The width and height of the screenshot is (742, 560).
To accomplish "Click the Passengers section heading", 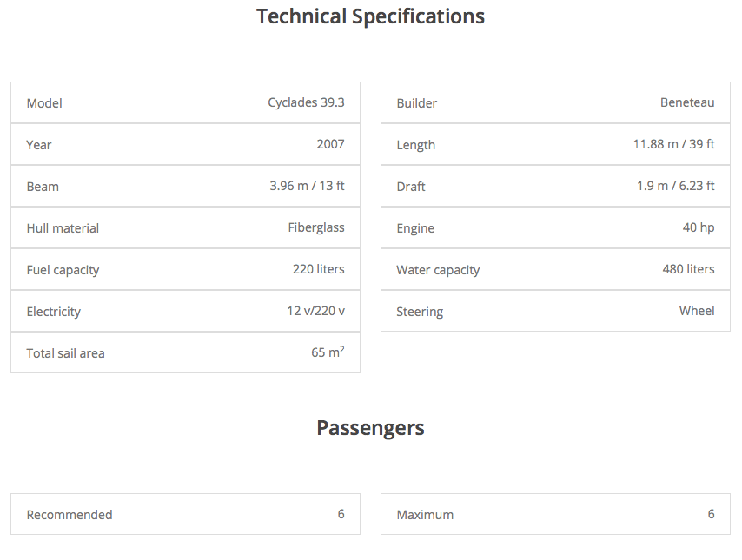I will point(370,428).
